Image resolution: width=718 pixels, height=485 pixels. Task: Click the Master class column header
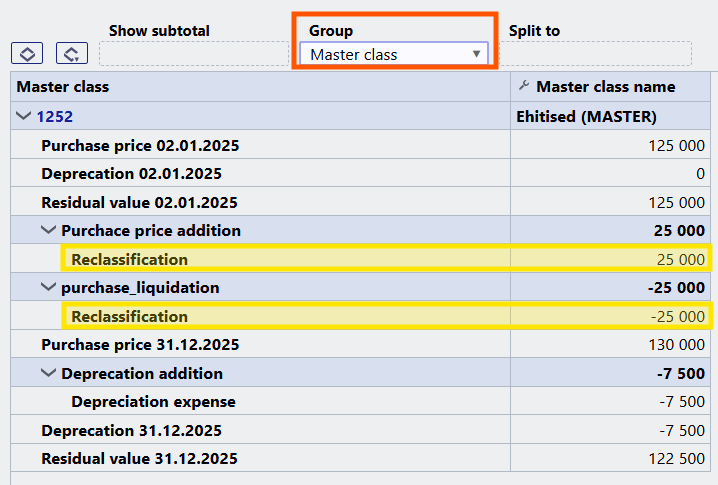(x=261, y=87)
